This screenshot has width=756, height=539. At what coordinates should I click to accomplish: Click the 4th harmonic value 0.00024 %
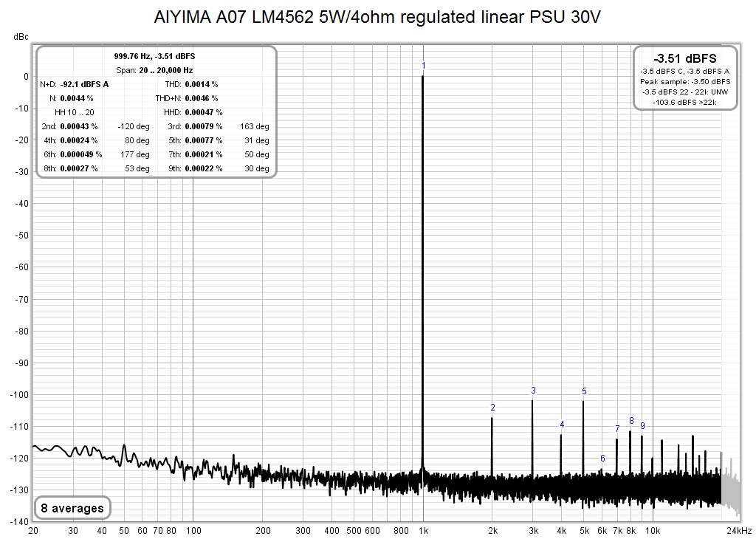[78, 140]
